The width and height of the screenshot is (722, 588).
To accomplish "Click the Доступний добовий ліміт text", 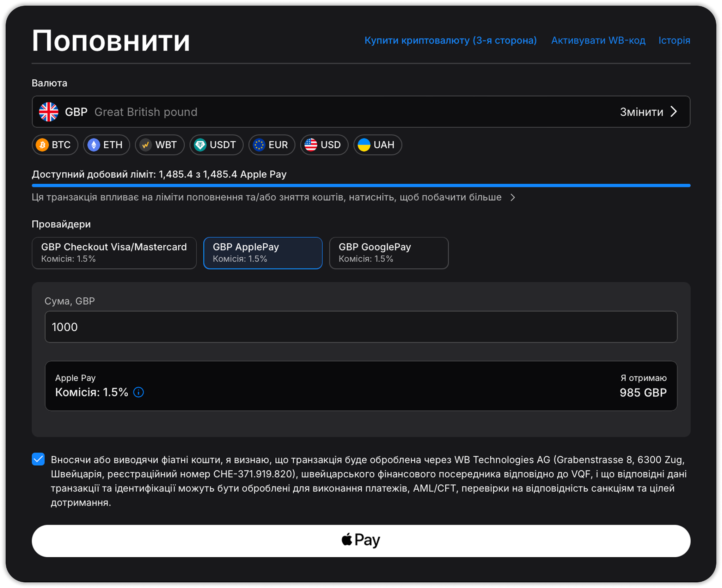I will pos(159,174).
